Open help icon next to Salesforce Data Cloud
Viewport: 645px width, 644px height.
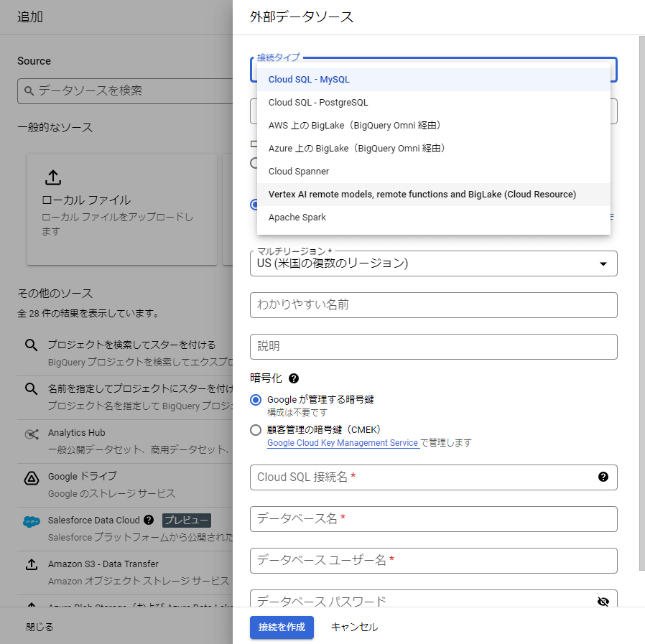click(149, 521)
